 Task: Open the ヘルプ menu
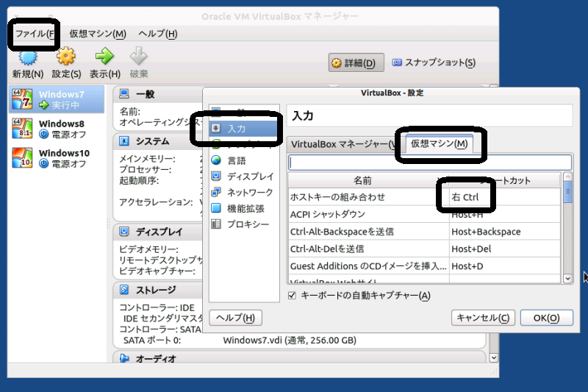157,34
